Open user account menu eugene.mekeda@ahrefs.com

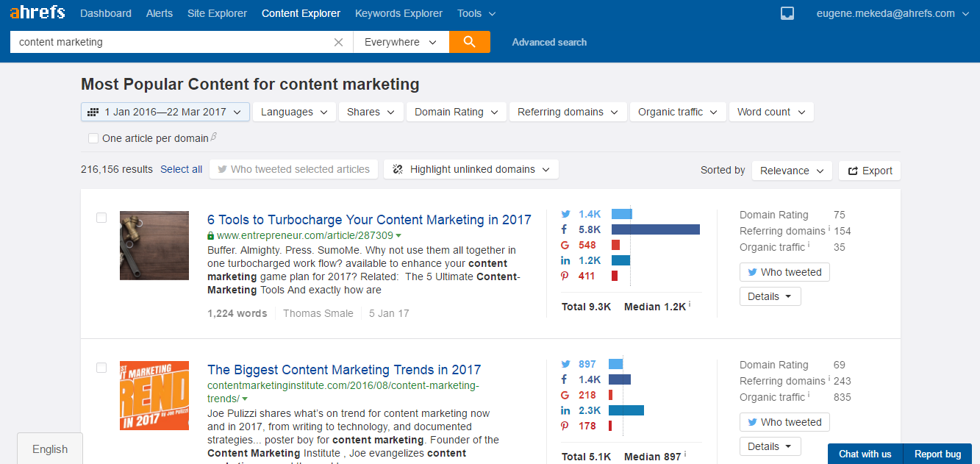pyautogui.click(x=893, y=13)
